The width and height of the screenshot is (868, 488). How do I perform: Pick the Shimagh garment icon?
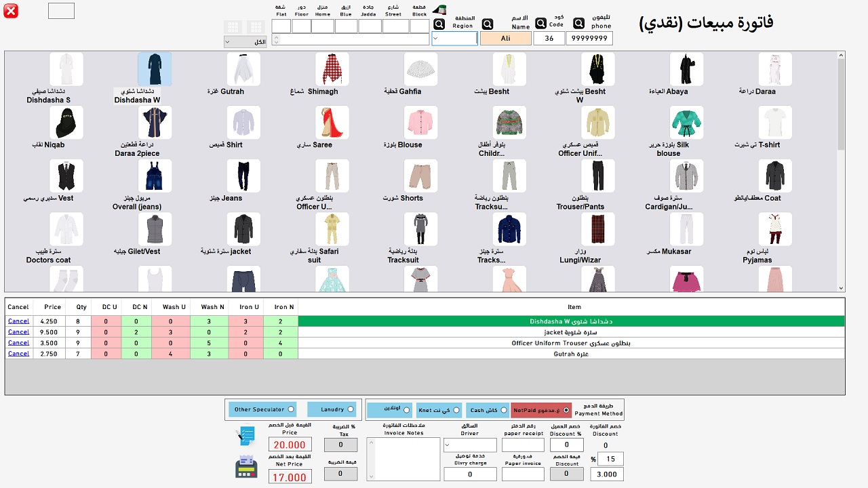[x=332, y=69]
